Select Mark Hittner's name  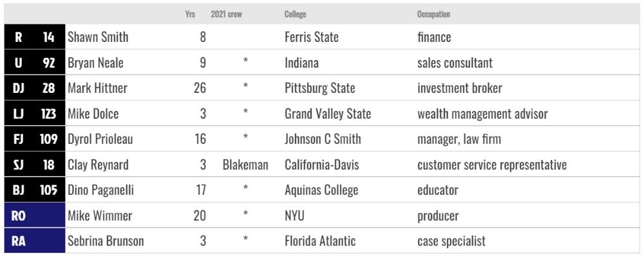pos(97,88)
